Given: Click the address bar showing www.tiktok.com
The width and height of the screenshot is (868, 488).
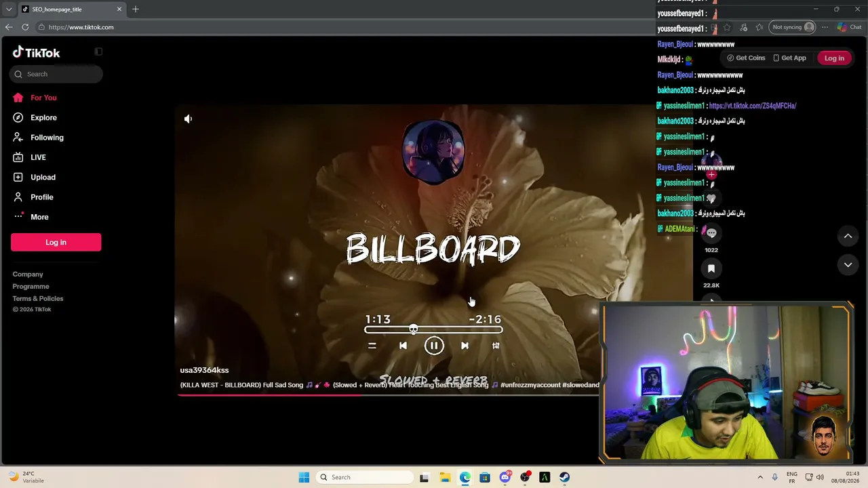Looking at the screenshot, I should (81, 27).
